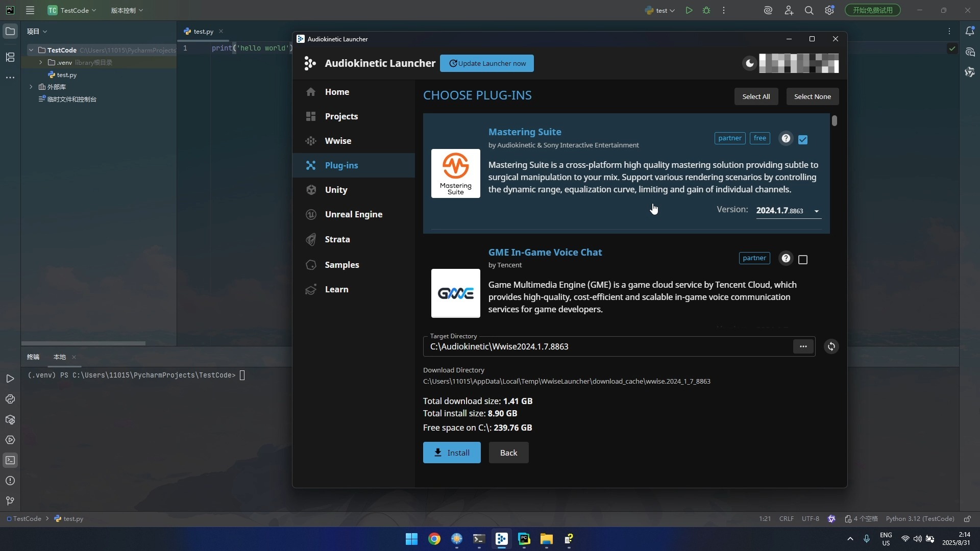Open code with me user icon
The width and height of the screenshot is (980, 551).
pos(789,10)
